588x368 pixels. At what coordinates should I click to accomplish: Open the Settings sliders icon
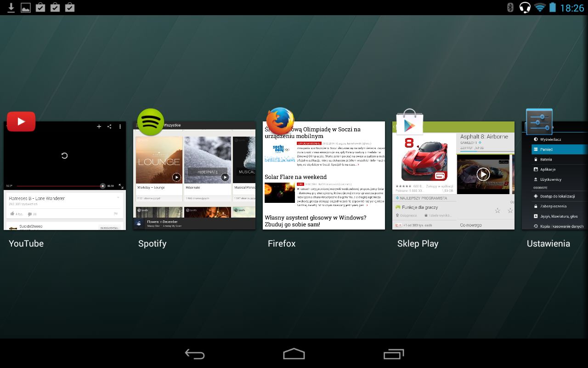[x=539, y=122]
